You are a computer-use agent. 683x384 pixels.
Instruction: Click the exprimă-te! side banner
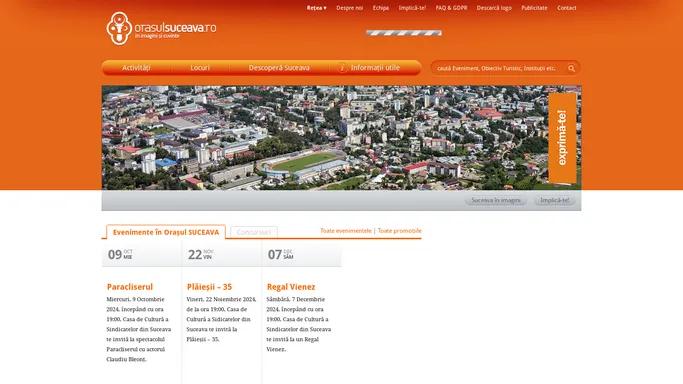pos(562,138)
